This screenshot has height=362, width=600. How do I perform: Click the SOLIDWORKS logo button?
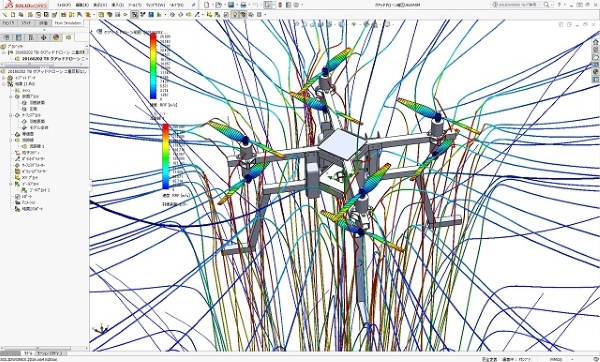click(26, 5)
